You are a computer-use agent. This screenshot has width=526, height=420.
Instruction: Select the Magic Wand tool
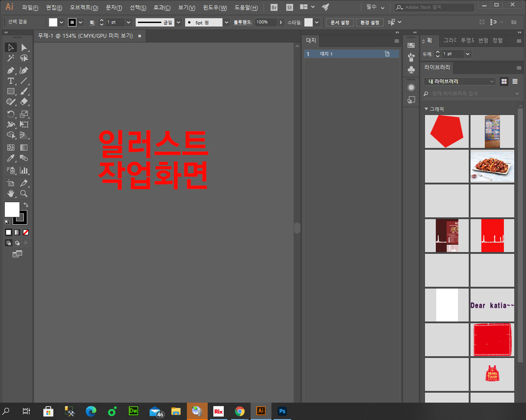point(11,58)
